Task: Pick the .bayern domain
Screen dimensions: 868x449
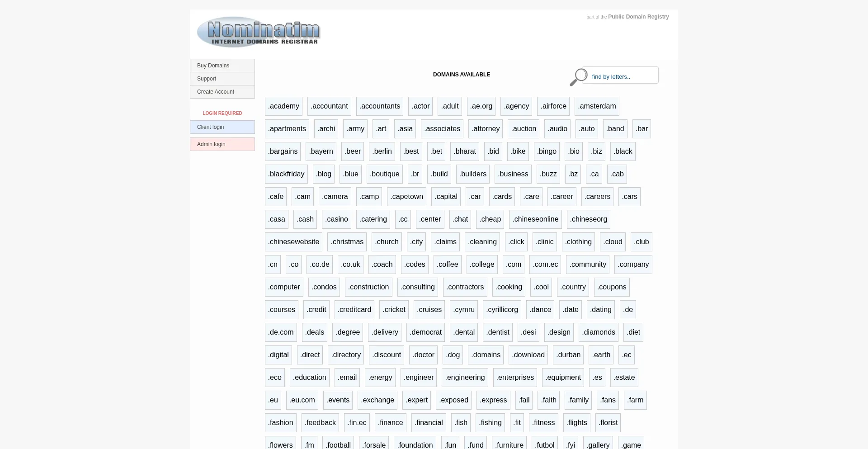Action: pyautogui.click(x=321, y=151)
